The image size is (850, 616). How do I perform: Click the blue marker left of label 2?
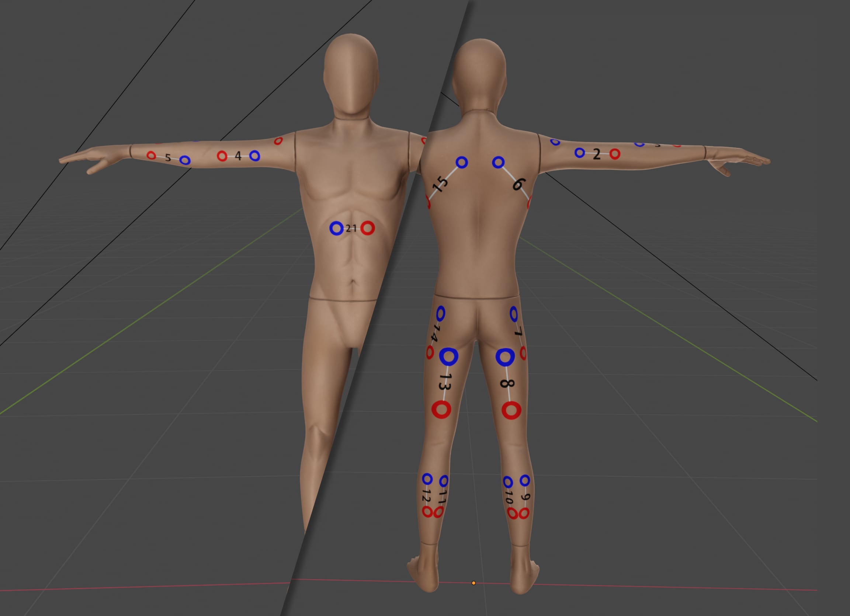579,153
